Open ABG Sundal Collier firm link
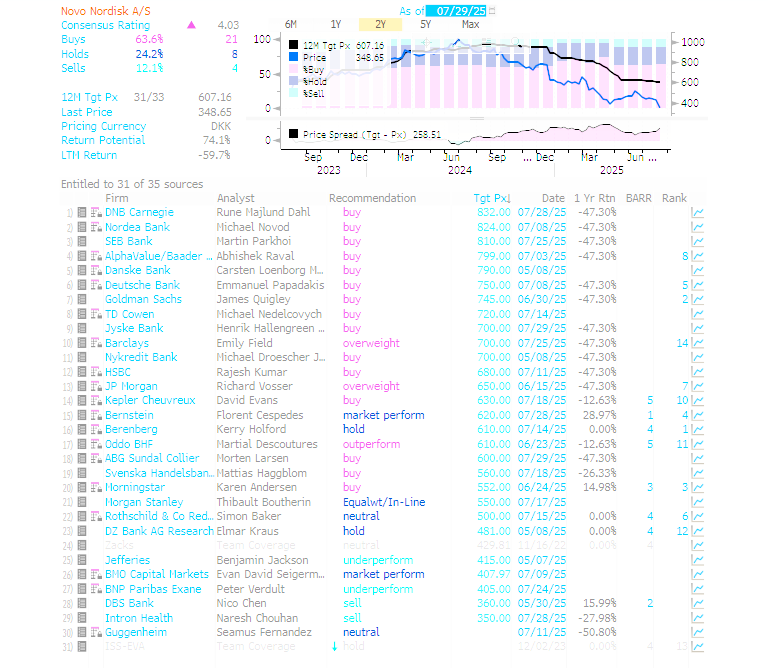 [152, 458]
